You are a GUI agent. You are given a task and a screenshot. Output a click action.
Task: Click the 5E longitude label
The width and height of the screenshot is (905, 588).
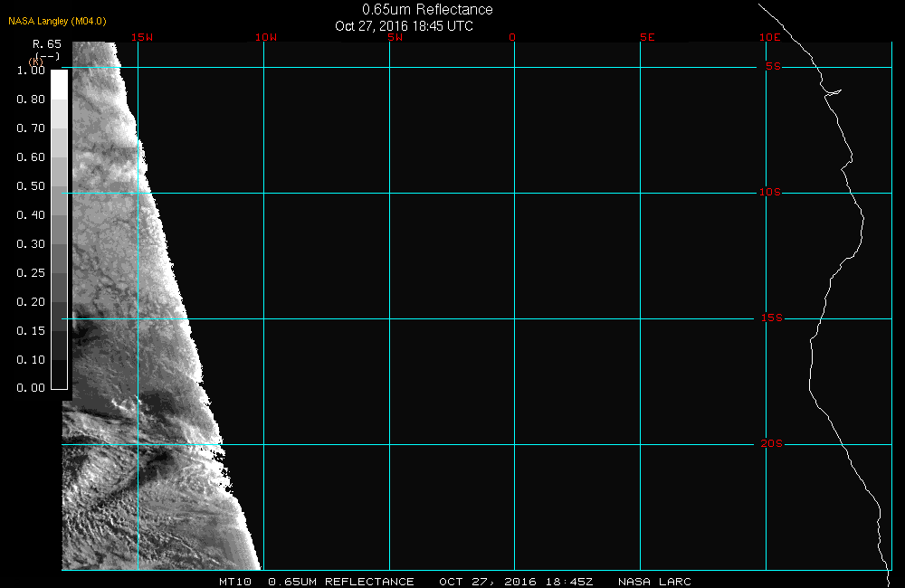click(x=646, y=37)
